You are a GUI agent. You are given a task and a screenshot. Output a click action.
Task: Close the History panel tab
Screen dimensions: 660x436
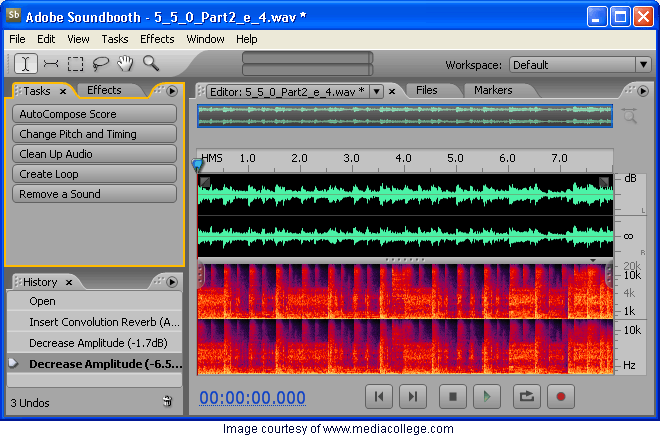69,282
